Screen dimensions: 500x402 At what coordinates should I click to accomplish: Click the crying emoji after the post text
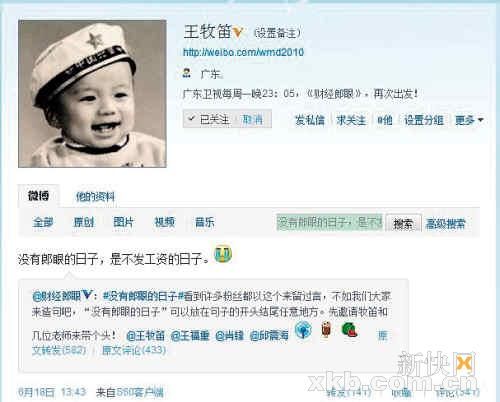tap(223, 254)
